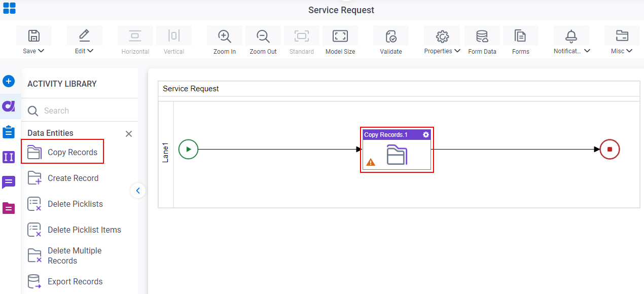Select the purple AgilePoint sidebar tab icon
This screenshot has height=294, width=644.
[9, 106]
